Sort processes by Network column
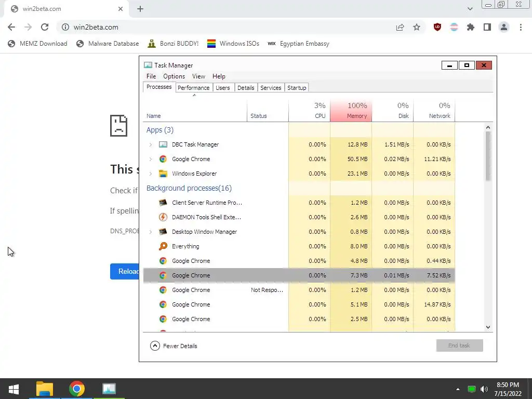 click(434, 111)
